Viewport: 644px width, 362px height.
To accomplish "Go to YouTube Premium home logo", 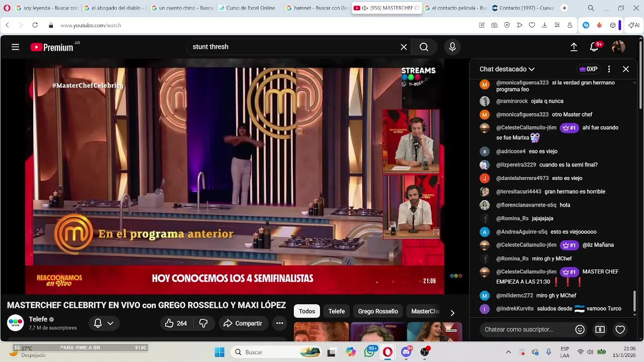I will pyautogui.click(x=52, y=47).
